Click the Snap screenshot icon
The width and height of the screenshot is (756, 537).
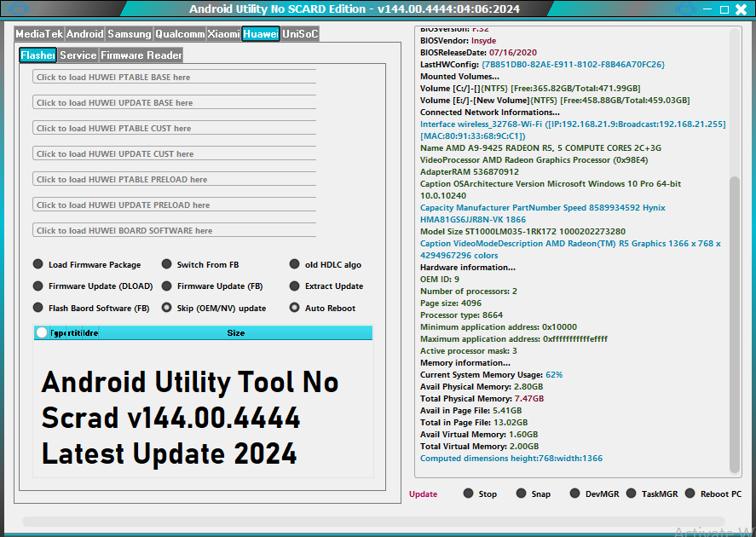click(x=521, y=494)
